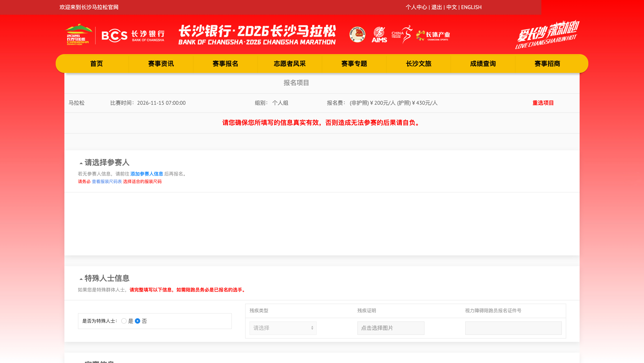Open the 赛事招商 navigation tab

548,64
